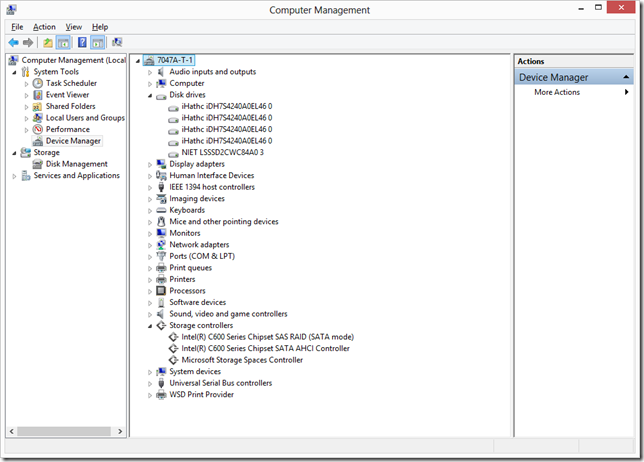Click the Computer Management title bar icon

pyautogui.click(x=12, y=9)
